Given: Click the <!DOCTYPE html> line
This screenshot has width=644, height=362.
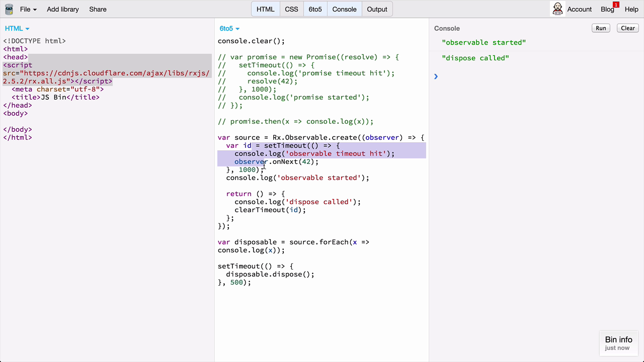Looking at the screenshot, I should (34, 41).
